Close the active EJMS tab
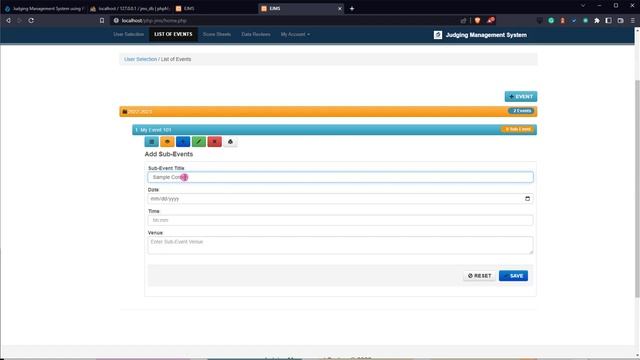 (340, 8)
